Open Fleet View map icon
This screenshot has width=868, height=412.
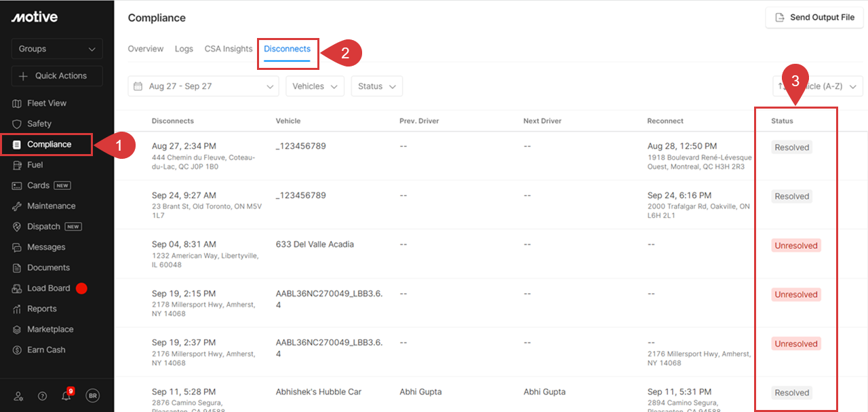(x=17, y=103)
